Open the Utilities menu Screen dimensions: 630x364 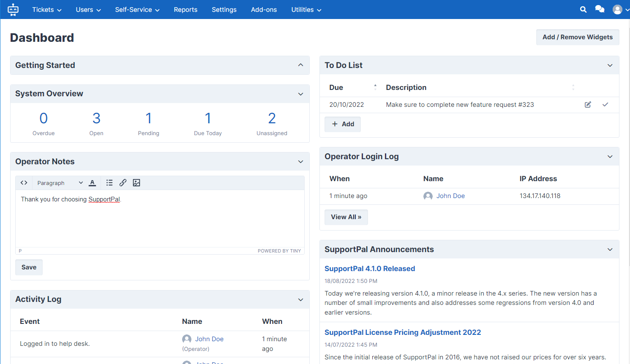(x=306, y=9)
